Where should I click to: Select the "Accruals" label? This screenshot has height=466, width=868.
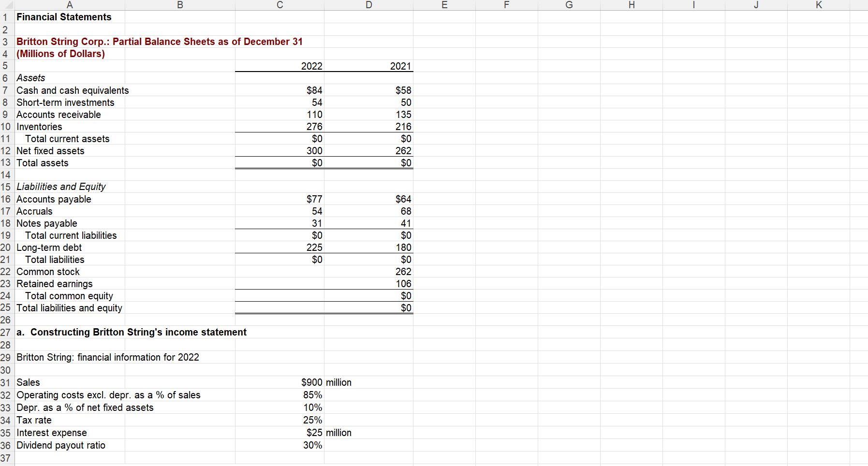coord(34,211)
